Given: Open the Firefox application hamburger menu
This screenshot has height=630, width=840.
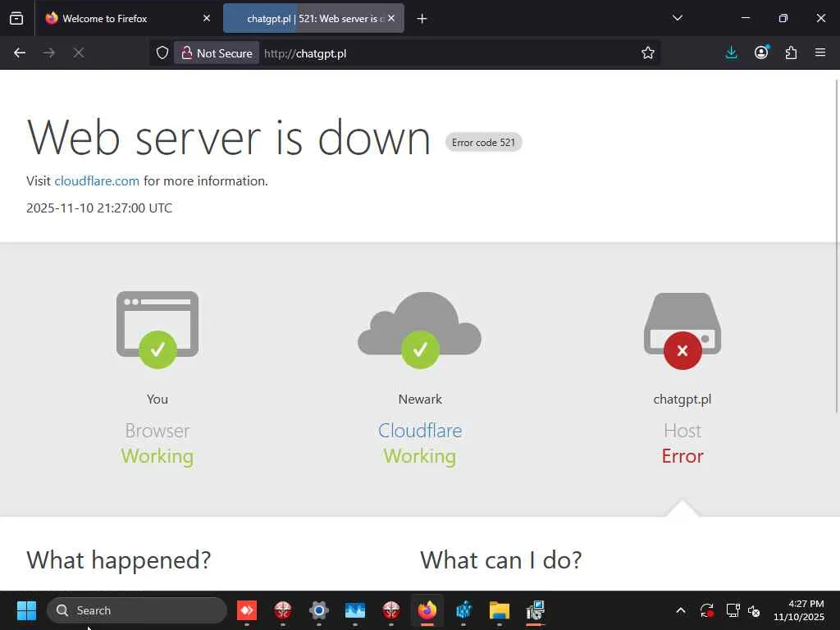Looking at the screenshot, I should point(820,53).
